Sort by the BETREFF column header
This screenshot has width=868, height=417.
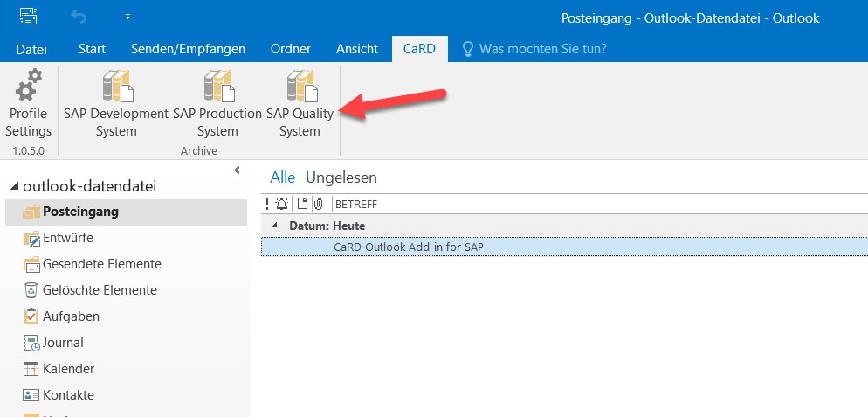(356, 205)
